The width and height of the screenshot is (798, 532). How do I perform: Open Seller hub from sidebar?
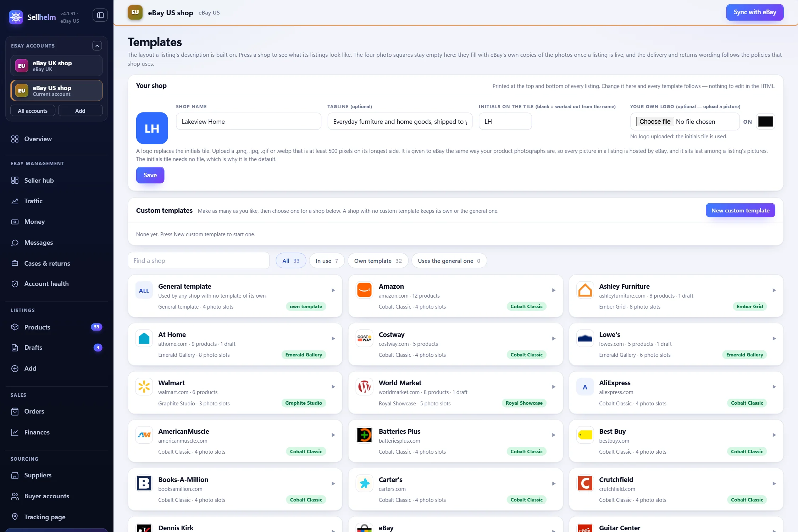[39, 181]
